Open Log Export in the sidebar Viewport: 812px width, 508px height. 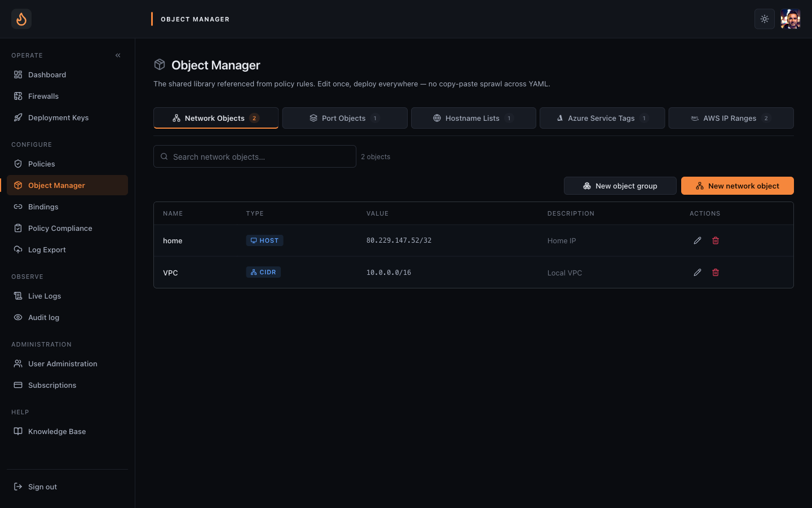67,249
